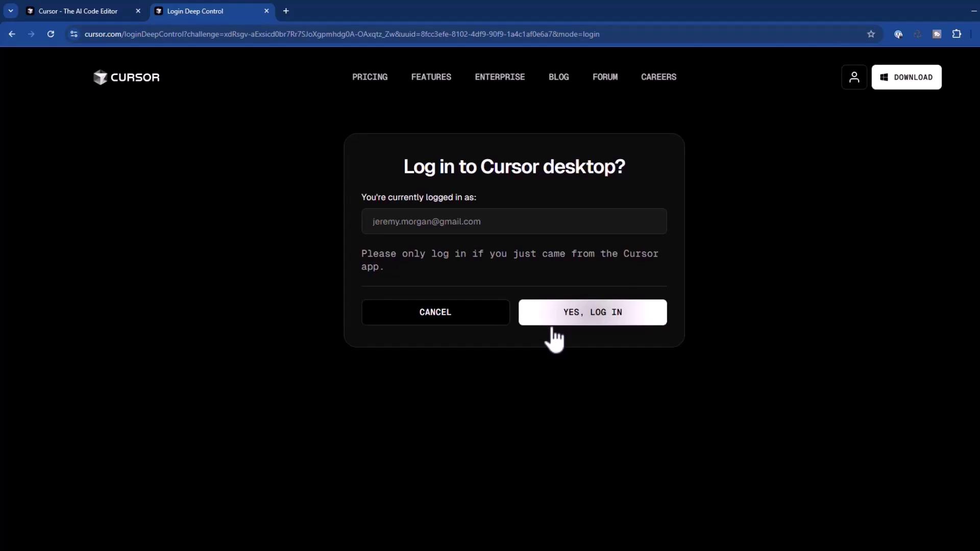
Task: View site information icon in address bar
Action: 73,34
